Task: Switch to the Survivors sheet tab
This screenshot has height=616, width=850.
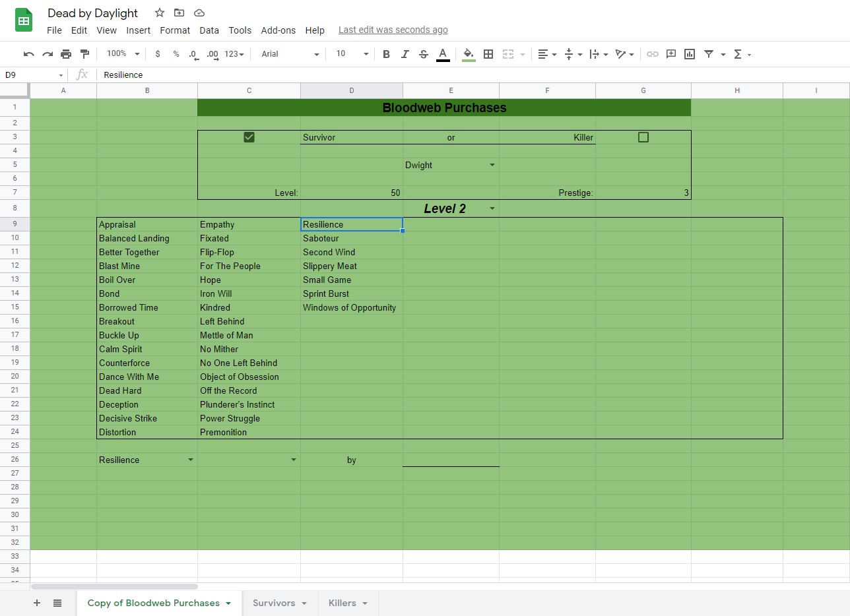Action: (x=280, y=603)
